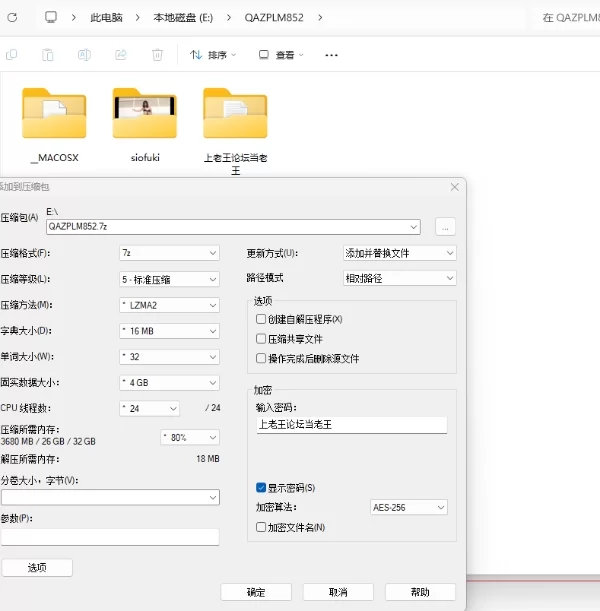Open the 压缩格式 dropdown showing 7z

(169, 253)
